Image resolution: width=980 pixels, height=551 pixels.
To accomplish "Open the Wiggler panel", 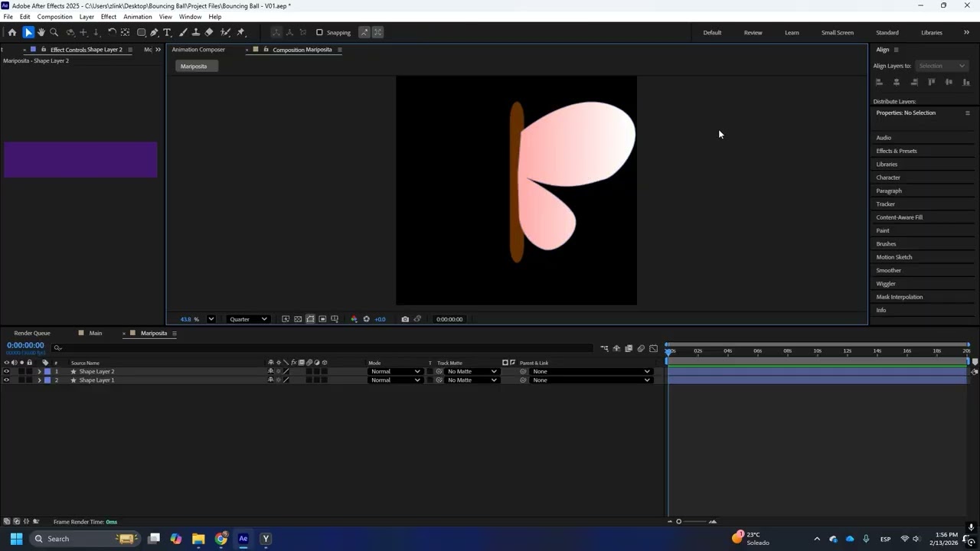I will [886, 284].
